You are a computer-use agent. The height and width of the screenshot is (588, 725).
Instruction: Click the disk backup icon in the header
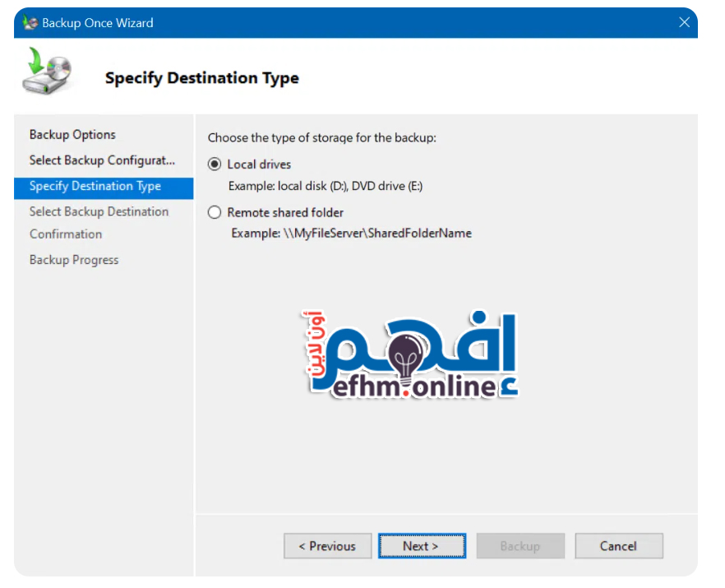click(46, 73)
